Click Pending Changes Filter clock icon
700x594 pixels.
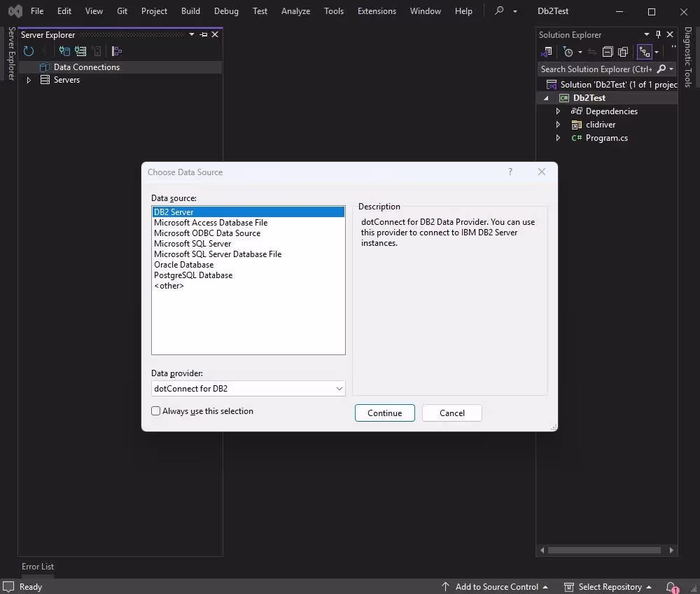click(x=568, y=53)
